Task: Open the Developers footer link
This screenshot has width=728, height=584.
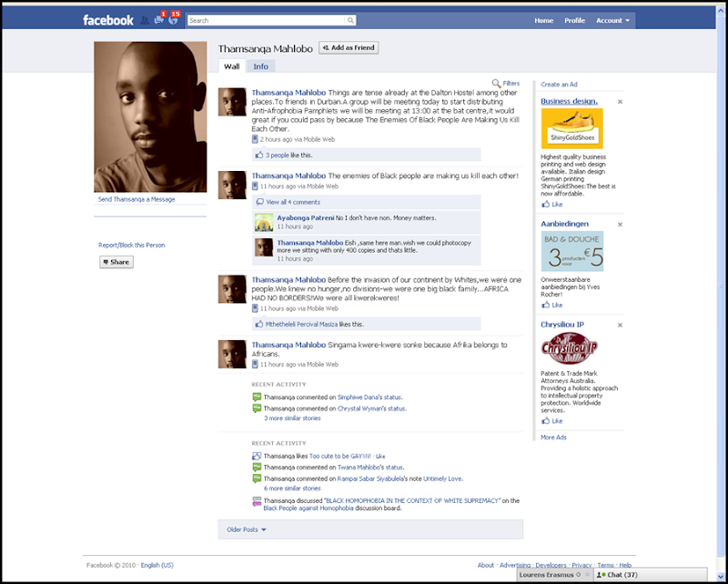Action: (551, 565)
